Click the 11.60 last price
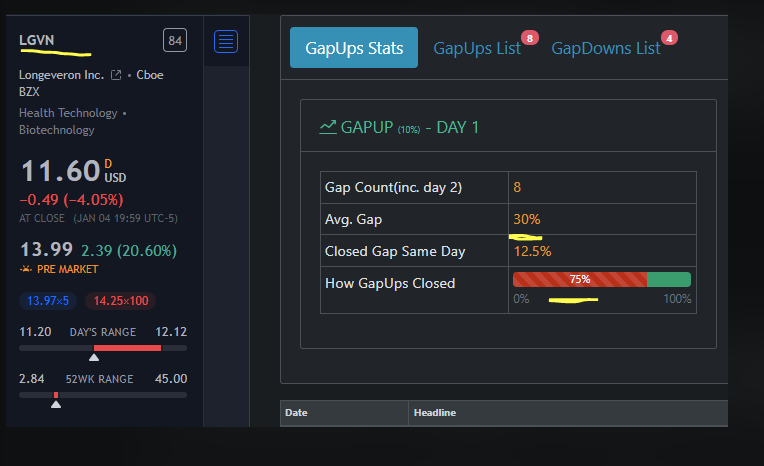 point(60,171)
